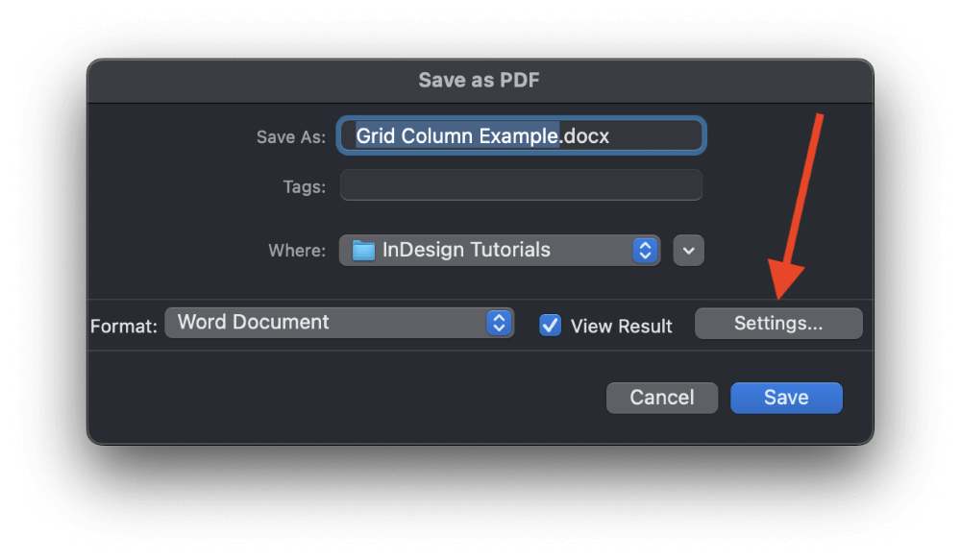
Task: Expand the save dialog with the chevron button
Action: point(688,251)
